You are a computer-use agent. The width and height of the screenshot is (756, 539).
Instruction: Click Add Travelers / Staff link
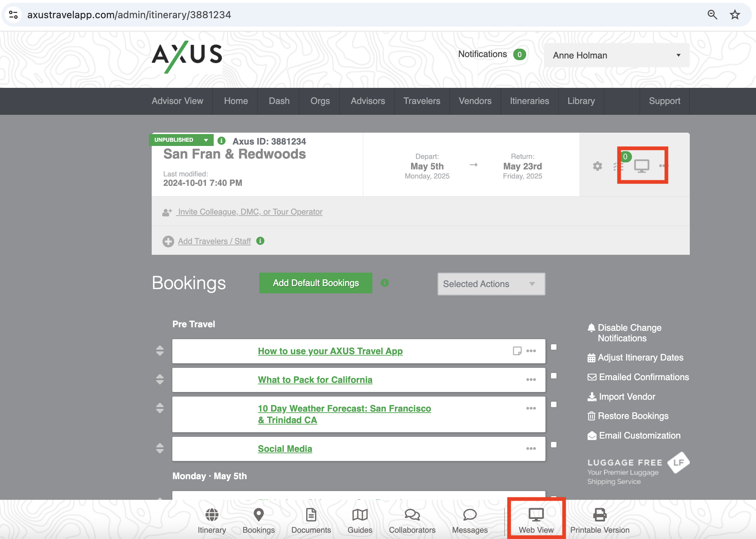pos(214,241)
